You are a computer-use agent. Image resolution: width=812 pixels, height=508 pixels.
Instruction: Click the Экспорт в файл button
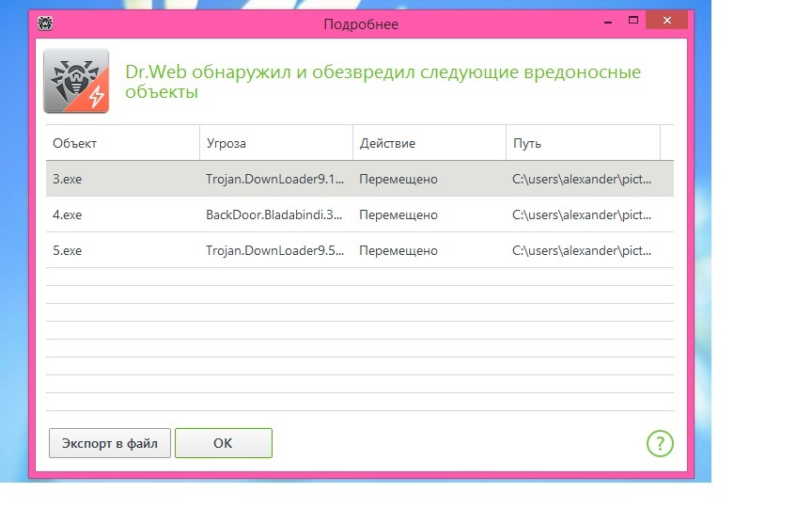click(110, 443)
